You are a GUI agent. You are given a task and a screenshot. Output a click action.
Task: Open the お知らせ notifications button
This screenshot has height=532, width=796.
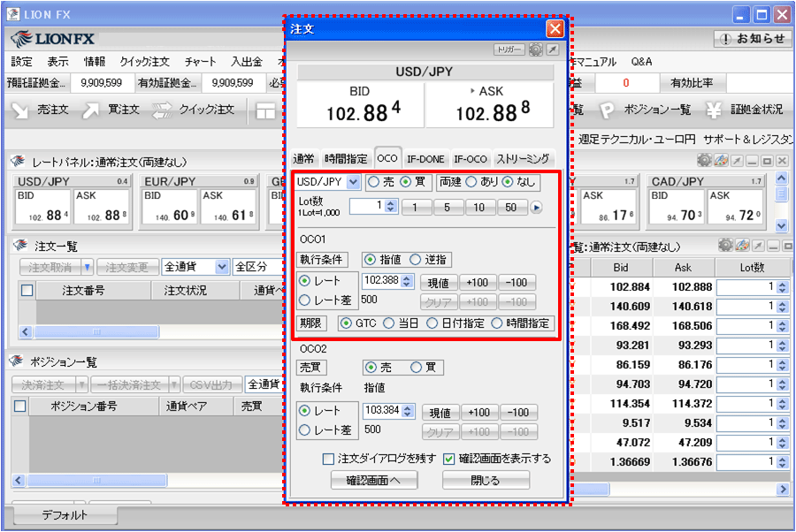pos(753,39)
